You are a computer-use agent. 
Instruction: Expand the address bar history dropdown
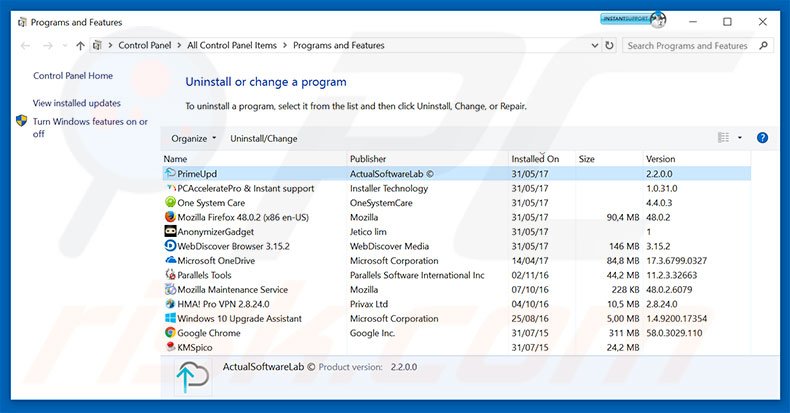click(x=595, y=45)
